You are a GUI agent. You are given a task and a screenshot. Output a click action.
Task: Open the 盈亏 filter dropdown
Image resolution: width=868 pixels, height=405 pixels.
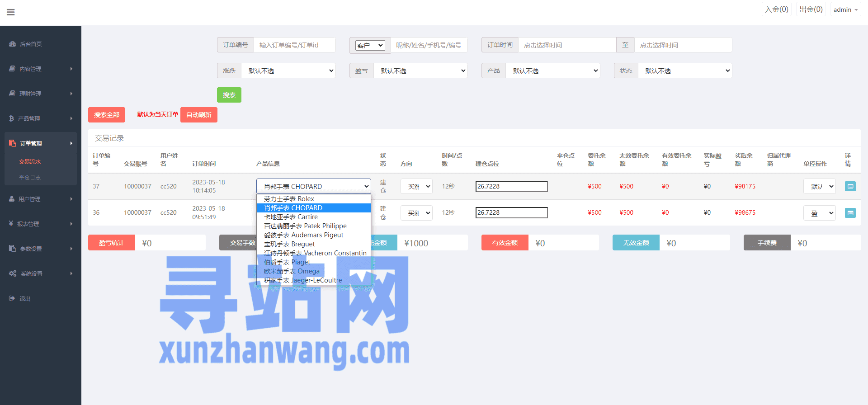[x=420, y=71]
